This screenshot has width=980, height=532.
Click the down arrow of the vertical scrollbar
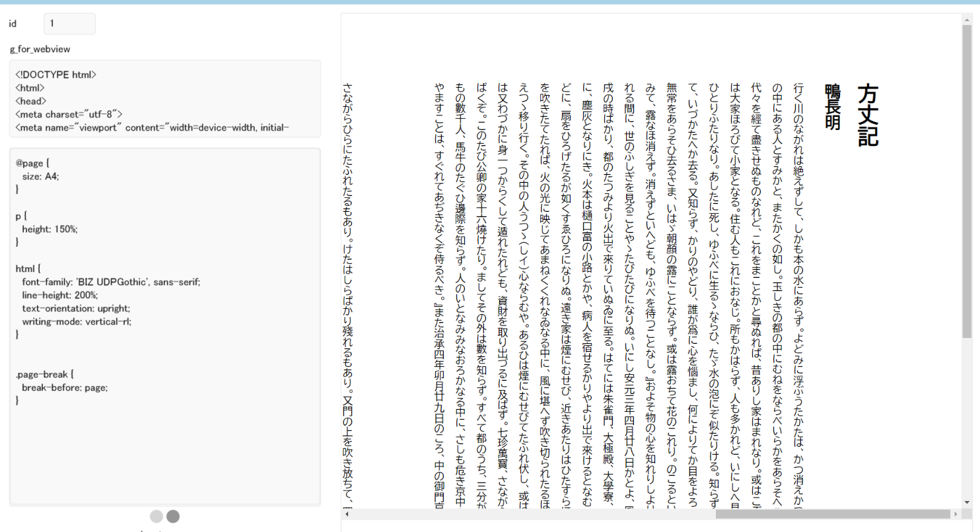point(967,502)
